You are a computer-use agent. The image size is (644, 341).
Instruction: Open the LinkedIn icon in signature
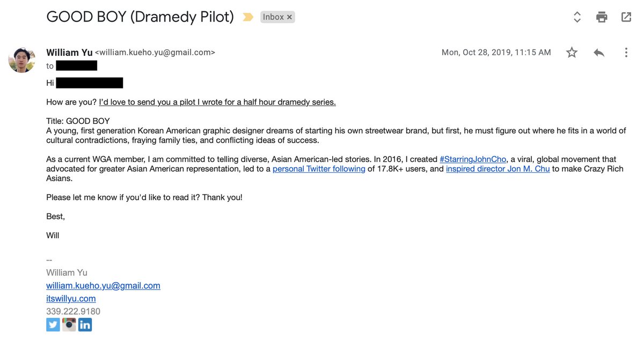pos(85,324)
